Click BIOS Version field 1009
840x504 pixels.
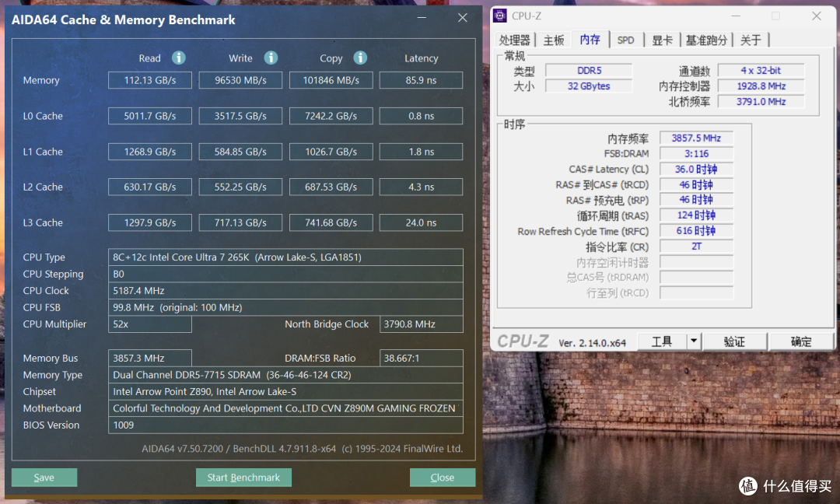tap(285, 425)
